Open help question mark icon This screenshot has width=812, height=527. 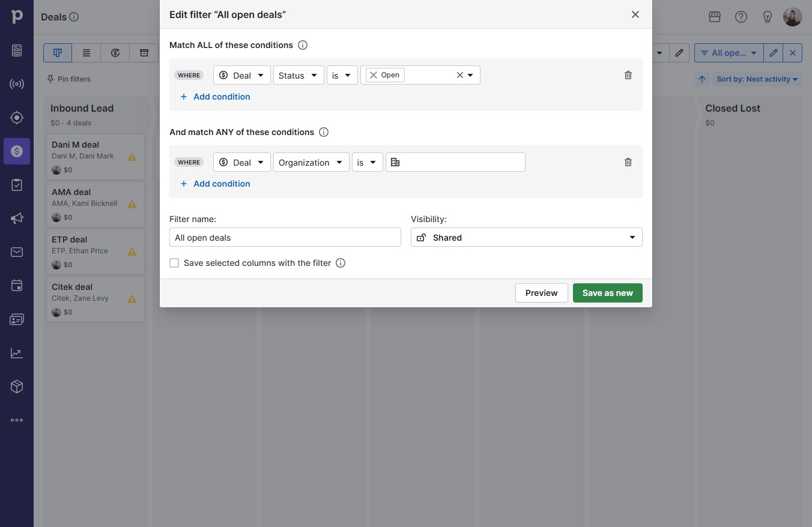coord(741,17)
